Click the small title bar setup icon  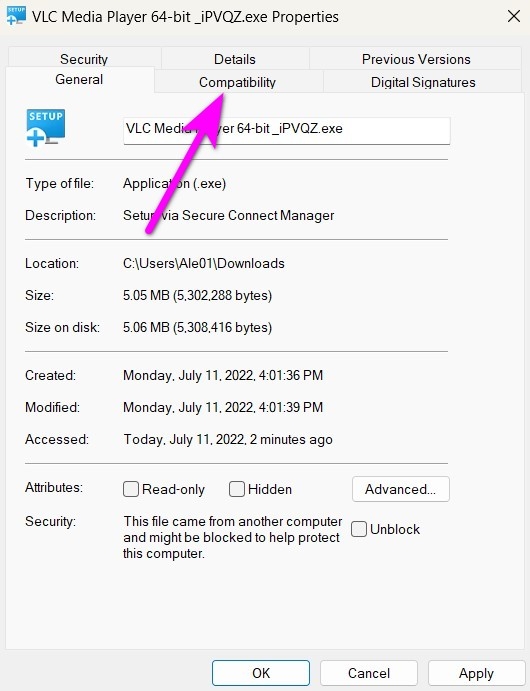click(16, 16)
